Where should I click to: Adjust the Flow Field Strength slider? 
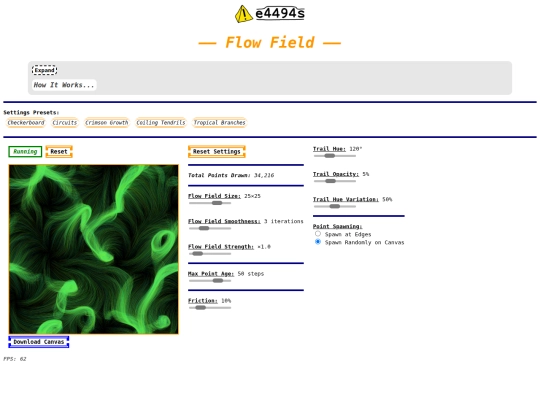(210, 253)
